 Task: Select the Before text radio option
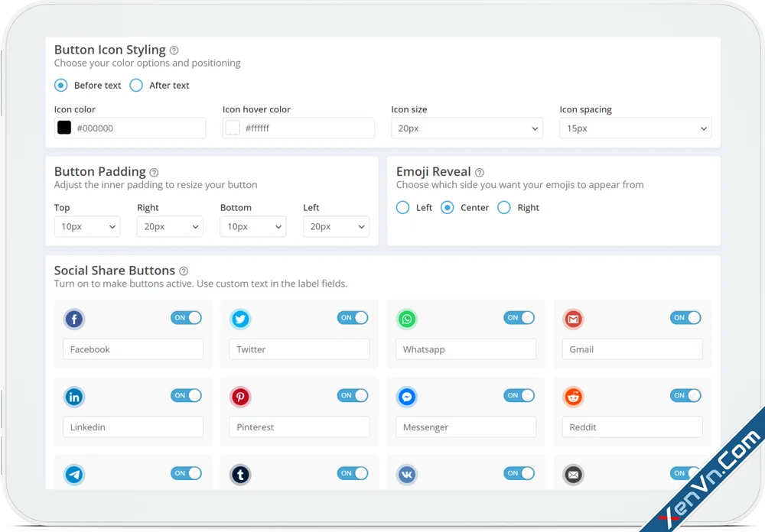[x=61, y=86]
